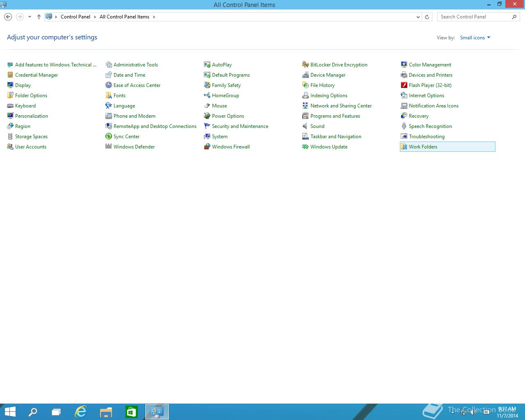Click the Fonts folder icon
The width and height of the screenshot is (525, 420).
pos(109,96)
